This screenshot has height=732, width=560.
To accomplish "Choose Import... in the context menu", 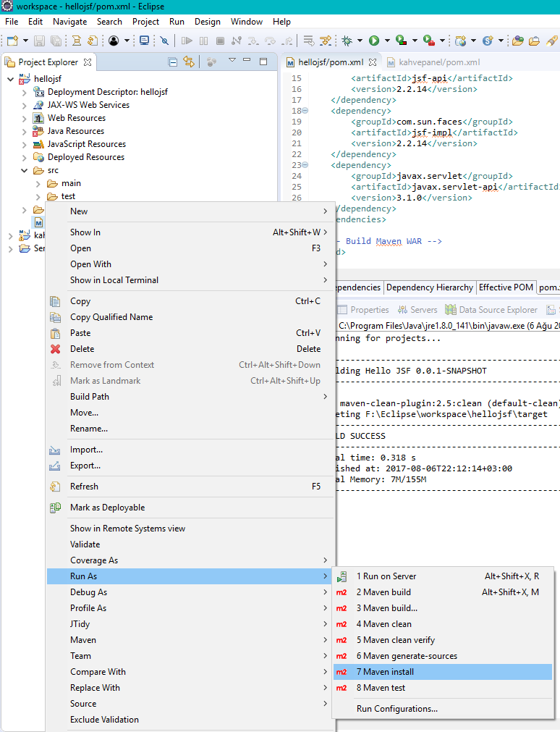I will [x=191, y=450].
